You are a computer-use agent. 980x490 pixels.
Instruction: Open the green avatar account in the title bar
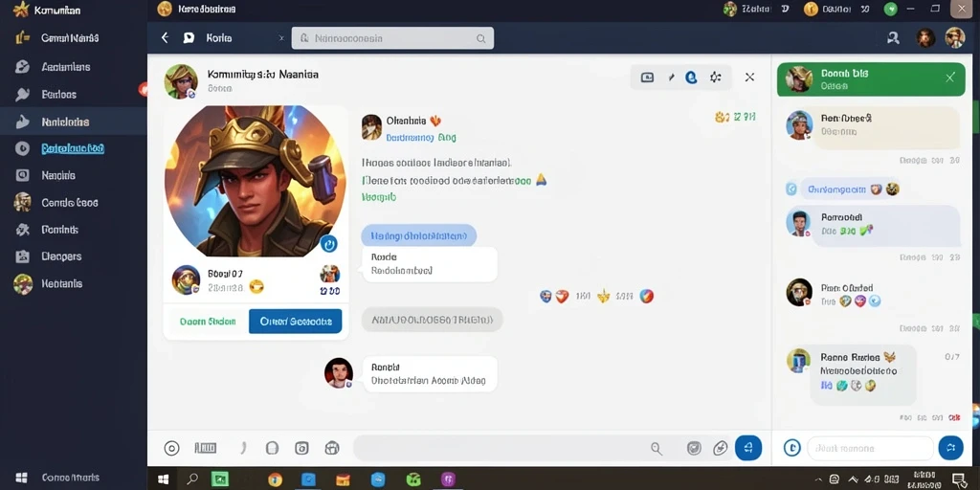coord(729,9)
